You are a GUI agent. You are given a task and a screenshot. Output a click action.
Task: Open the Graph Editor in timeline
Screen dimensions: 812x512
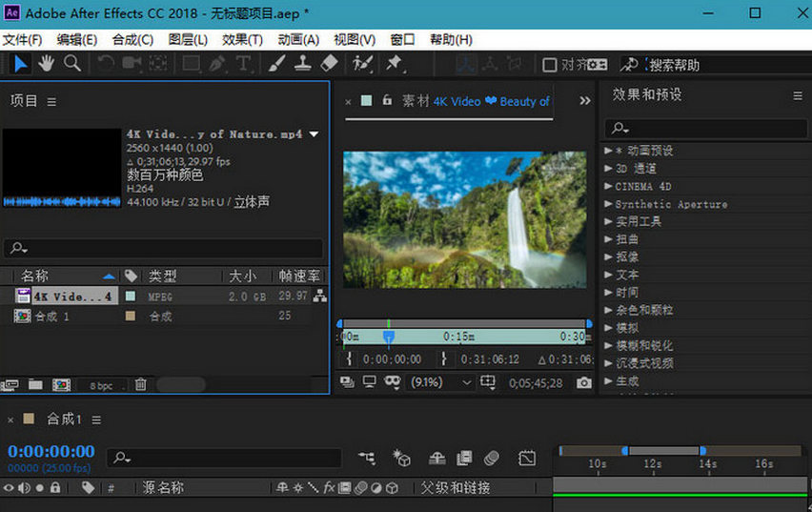point(527,458)
